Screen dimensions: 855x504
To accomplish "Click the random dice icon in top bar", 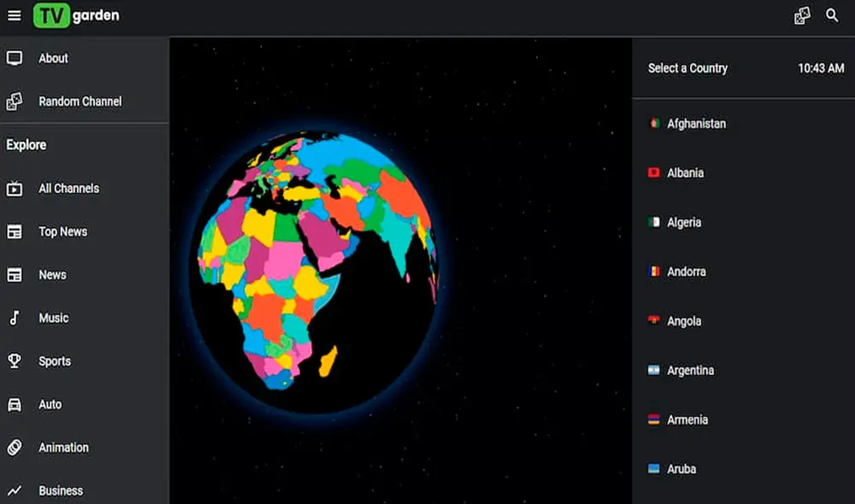I will click(x=801, y=15).
